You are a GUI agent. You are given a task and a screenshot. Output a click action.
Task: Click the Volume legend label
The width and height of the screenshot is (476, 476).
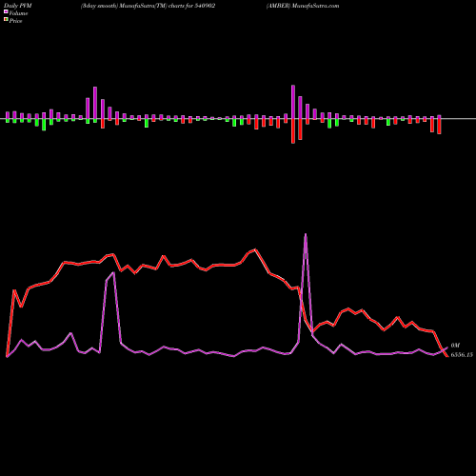tap(18, 13)
